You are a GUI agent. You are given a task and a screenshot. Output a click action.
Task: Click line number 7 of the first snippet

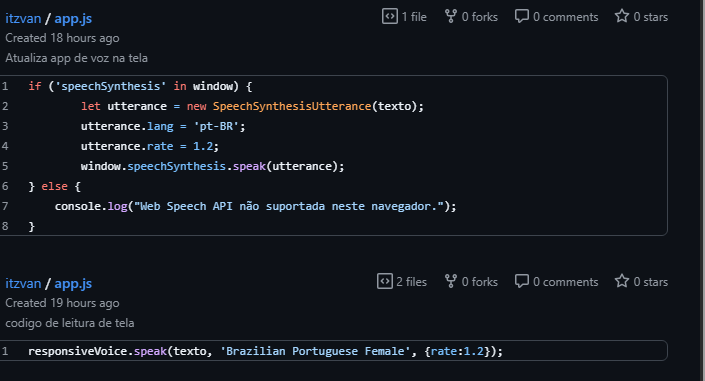[x=5, y=206]
